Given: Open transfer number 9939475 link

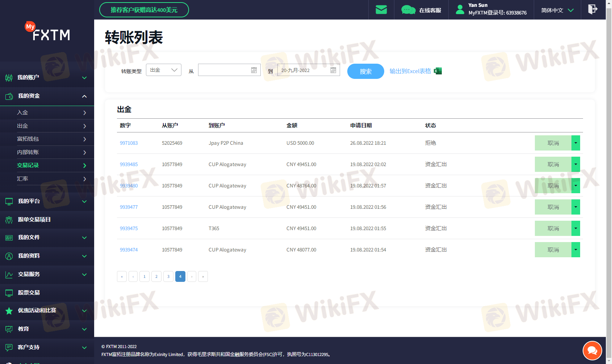Looking at the screenshot, I should pyautogui.click(x=129, y=228).
